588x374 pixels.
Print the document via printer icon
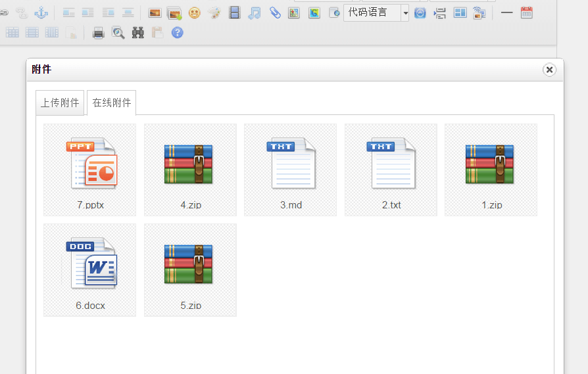tap(98, 33)
